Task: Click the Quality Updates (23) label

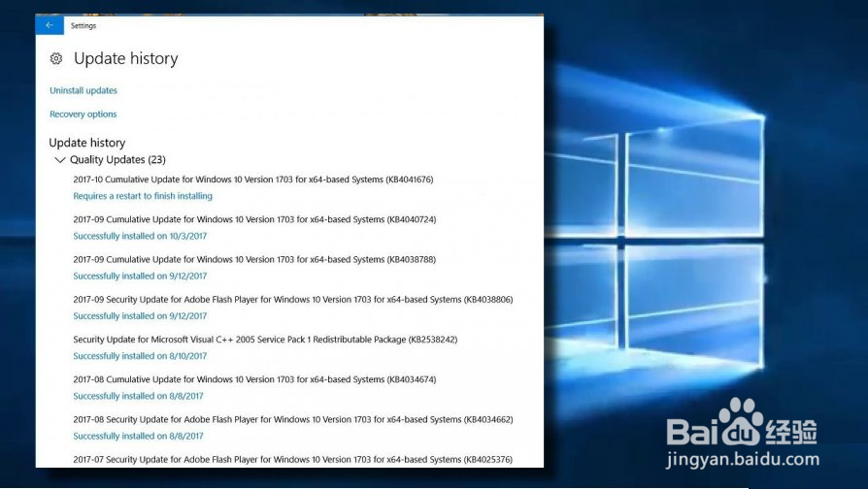Action: coord(117,160)
